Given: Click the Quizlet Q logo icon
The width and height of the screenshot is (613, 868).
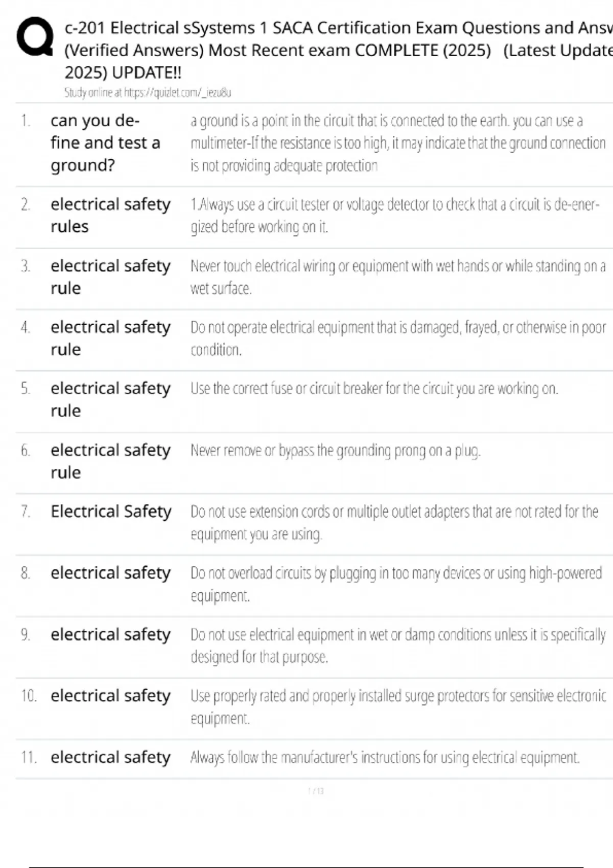Looking at the screenshot, I should tap(35, 37).
